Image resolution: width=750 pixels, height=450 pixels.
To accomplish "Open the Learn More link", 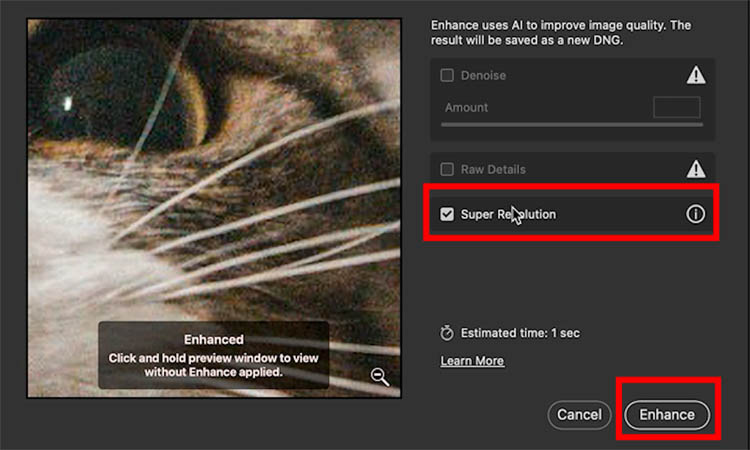I will (x=472, y=361).
